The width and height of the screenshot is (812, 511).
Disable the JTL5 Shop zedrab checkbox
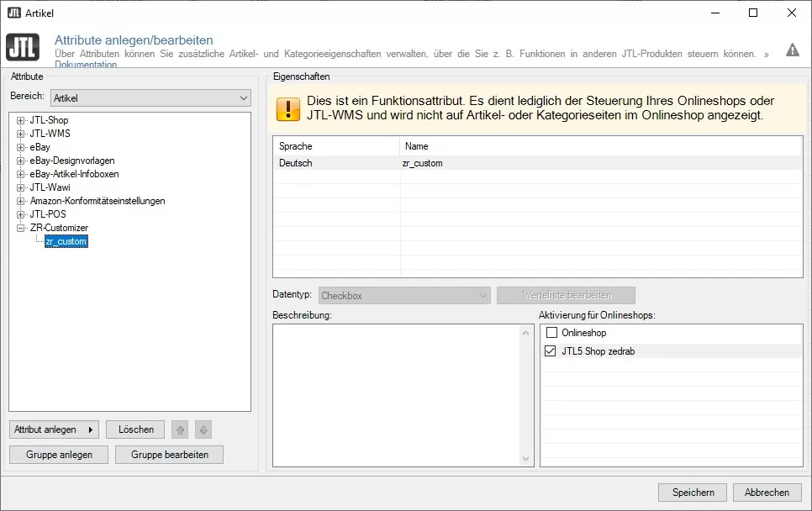[x=551, y=350]
